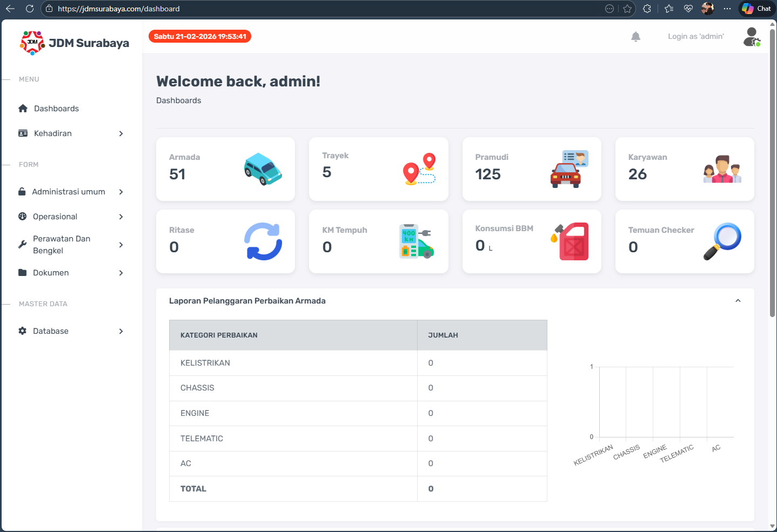Open the admin user profile icon
The width and height of the screenshot is (777, 532).
(751, 37)
